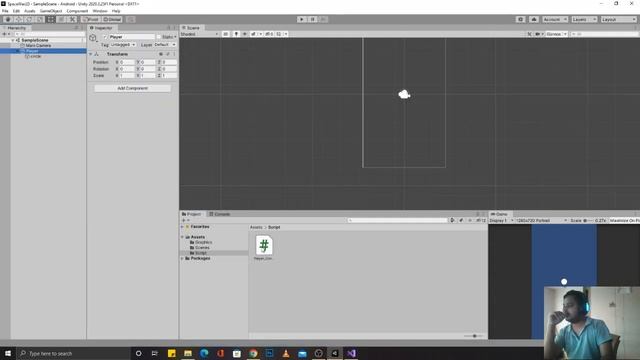The image size is (640, 360).
Task: Open the Window menu
Action: (100, 11)
